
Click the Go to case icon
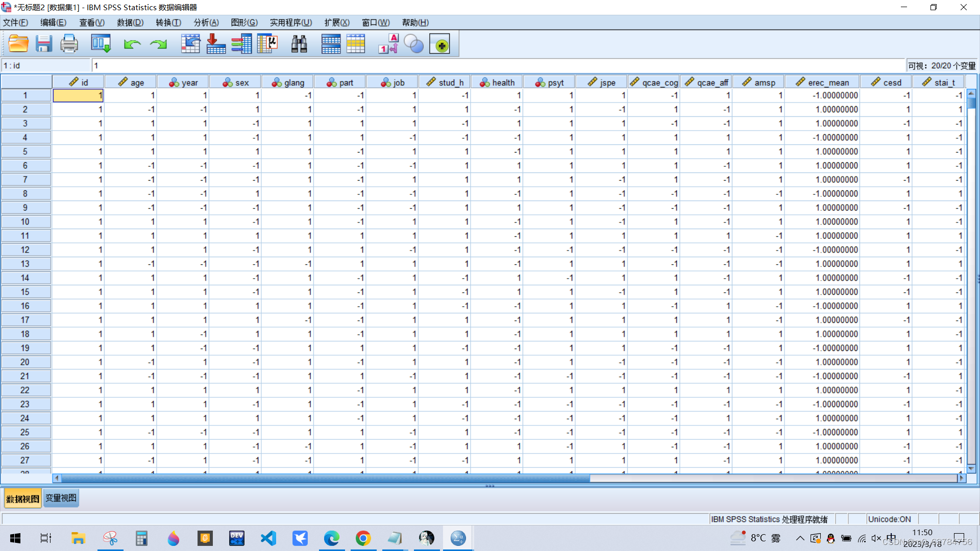click(x=190, y=44)
